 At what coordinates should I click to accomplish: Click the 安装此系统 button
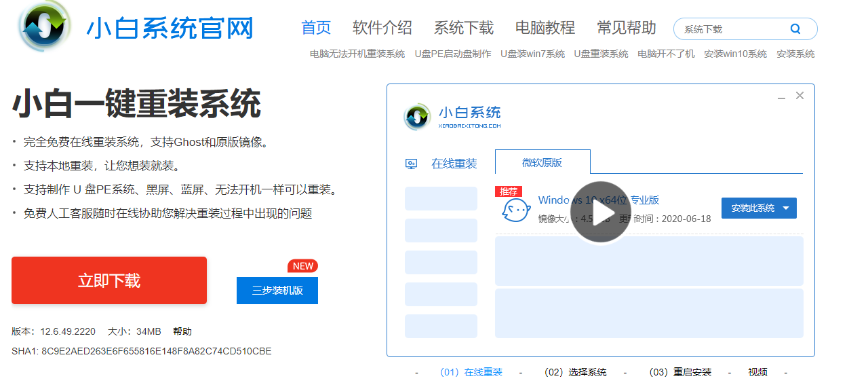coord(759,208)
